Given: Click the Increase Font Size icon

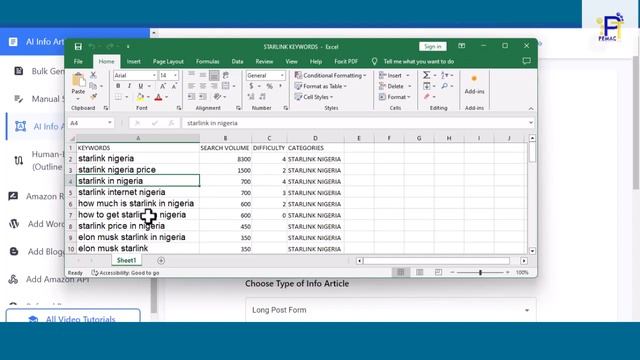Looking at the screenshot, I should [x=163, y=86].
